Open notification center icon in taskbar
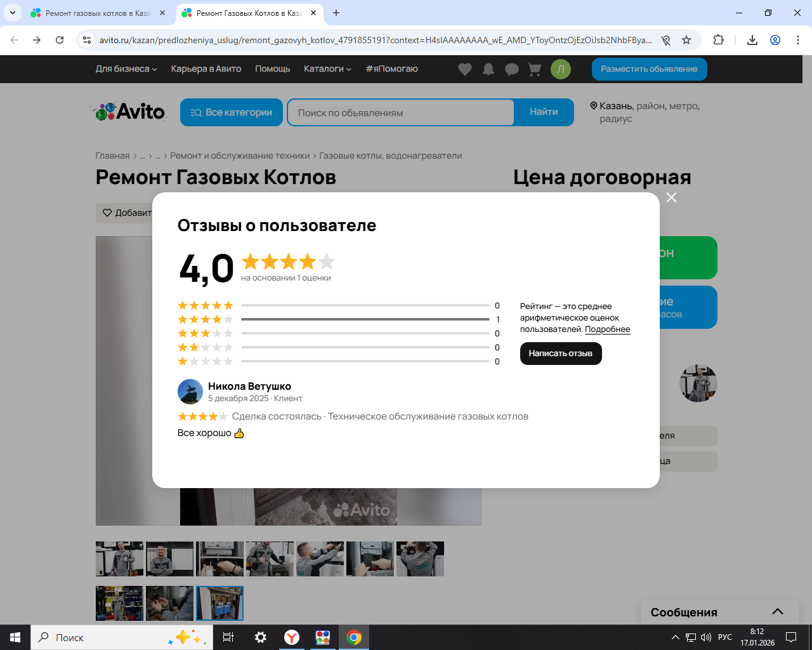Image resolution: width=812 pixels, height=650 pixels. tap(791, 637)
